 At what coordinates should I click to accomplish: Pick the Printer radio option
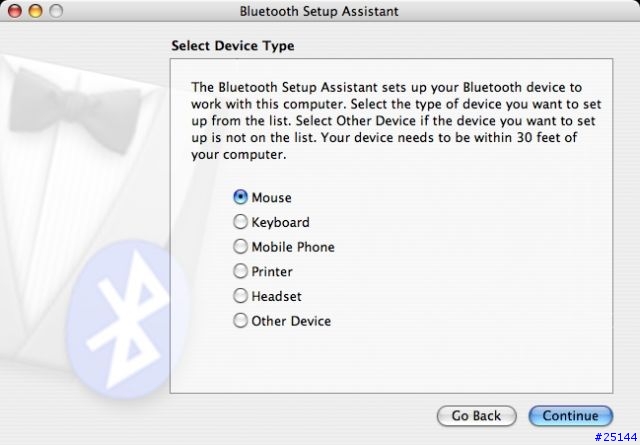point(240,271)
